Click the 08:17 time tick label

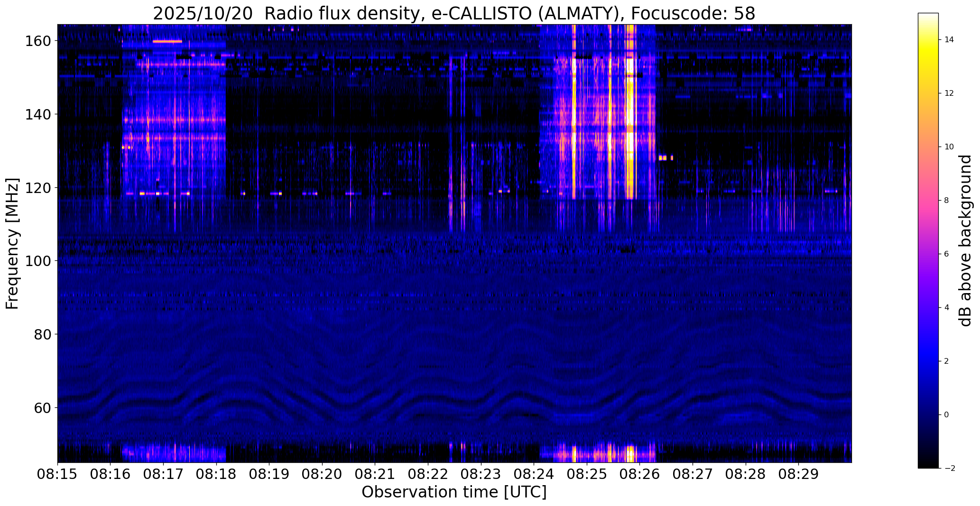tap(163, 474)
